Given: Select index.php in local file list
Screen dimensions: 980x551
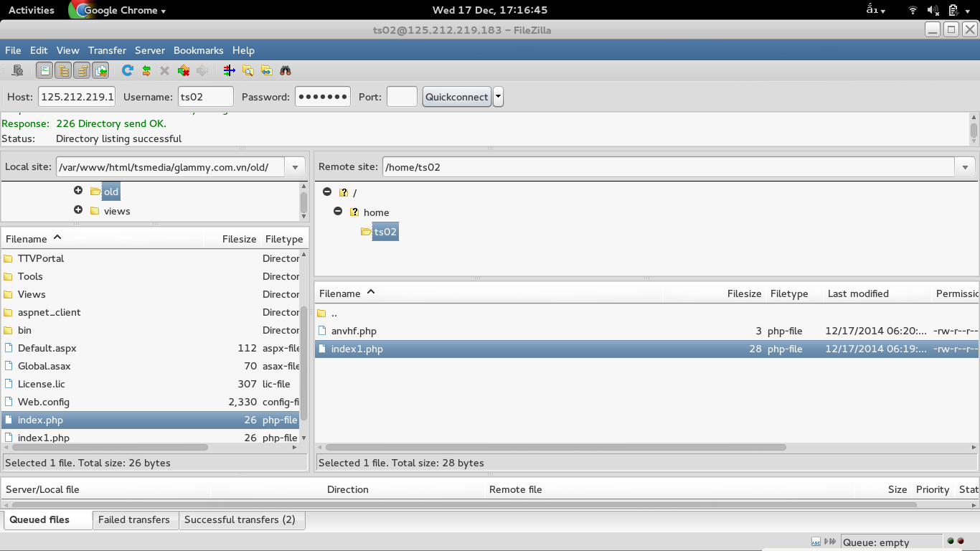Looking at the screenshot, I should point(150,420).
